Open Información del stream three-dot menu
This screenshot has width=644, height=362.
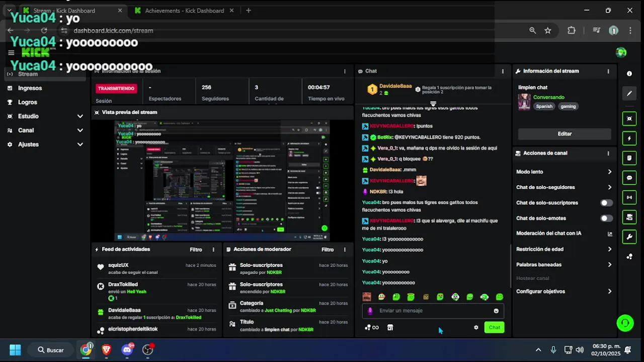click(608, 71)
